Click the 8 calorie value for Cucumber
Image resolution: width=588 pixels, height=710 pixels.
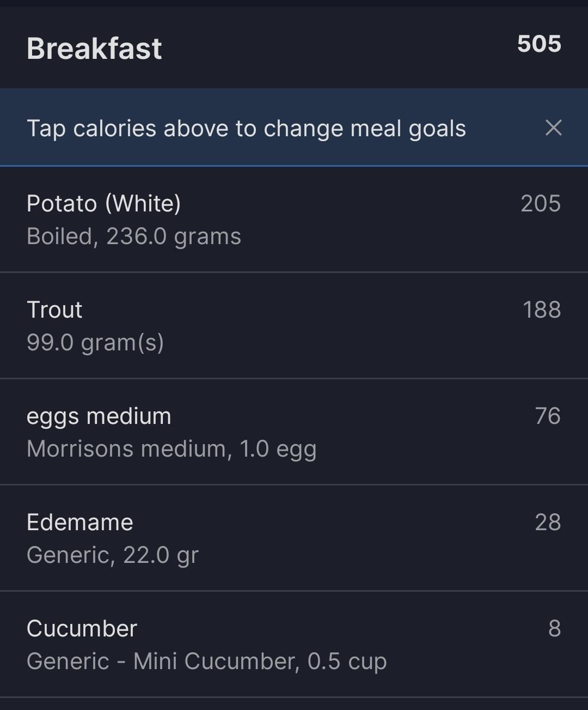554,628
